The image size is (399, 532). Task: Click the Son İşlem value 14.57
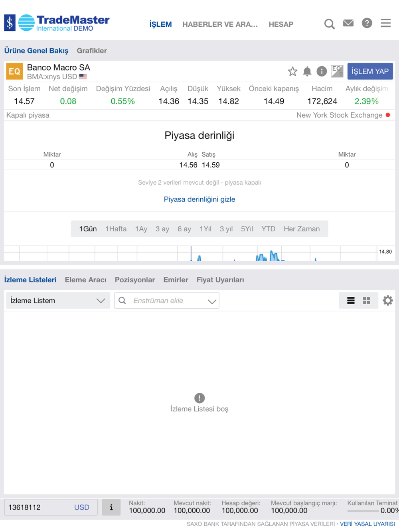coord(24,101)
